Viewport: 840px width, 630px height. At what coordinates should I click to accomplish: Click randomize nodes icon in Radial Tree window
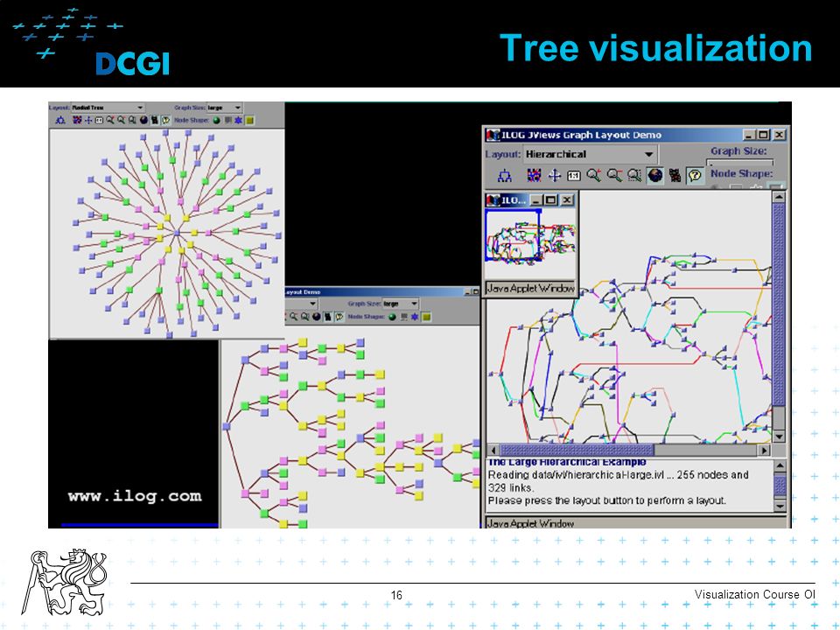[77, 121]
